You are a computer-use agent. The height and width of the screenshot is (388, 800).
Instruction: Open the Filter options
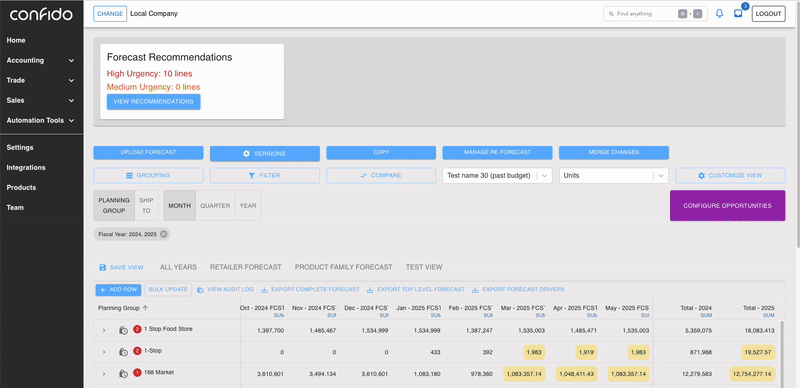[x=265, y=175]
